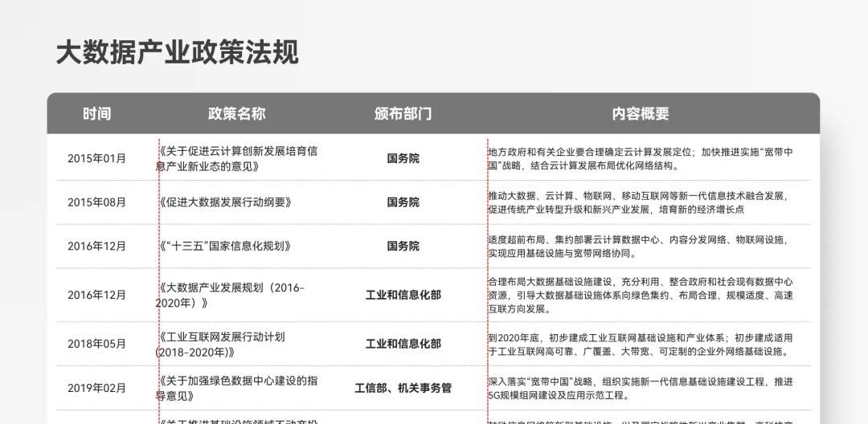
Task: Select the 政策名称 column header
Action: click(237, 114)
